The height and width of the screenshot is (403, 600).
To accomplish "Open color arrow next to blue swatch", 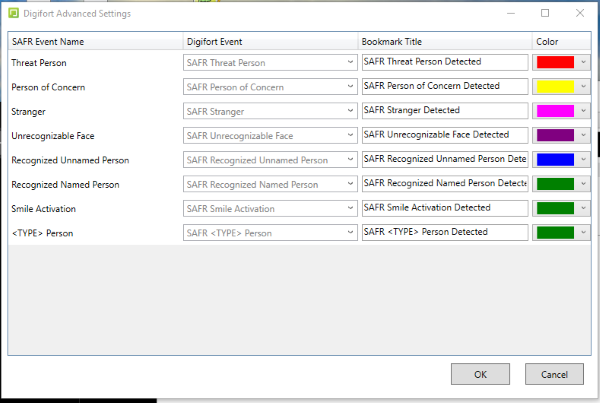I will [x=583, y=160].
